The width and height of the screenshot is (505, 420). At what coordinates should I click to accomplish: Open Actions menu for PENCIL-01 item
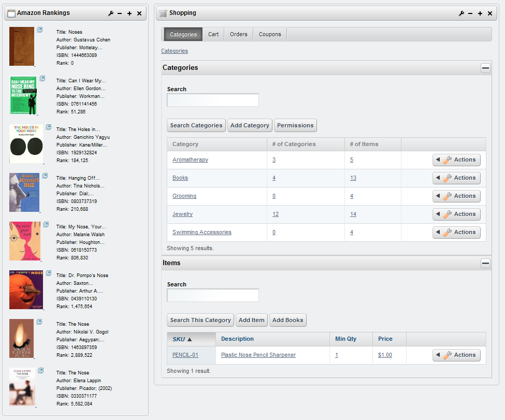pos(456,355)
